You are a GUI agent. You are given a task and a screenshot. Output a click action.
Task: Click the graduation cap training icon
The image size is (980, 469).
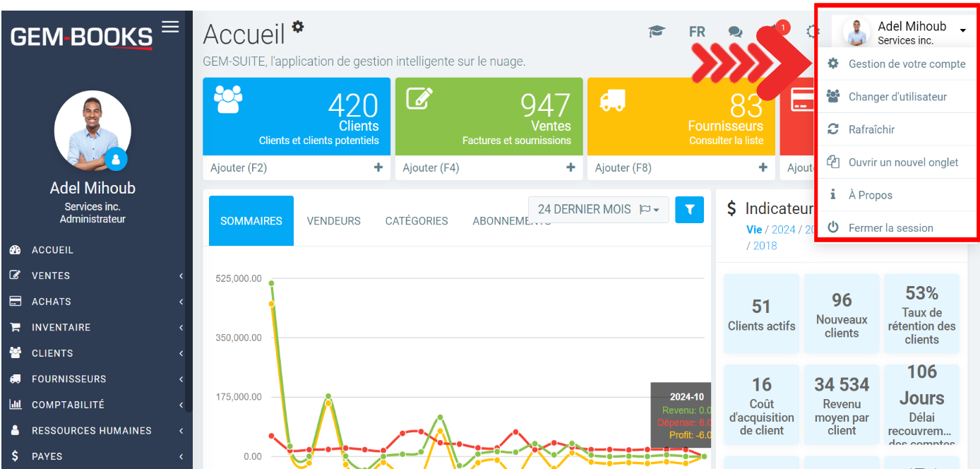click(x=657, y=32)
